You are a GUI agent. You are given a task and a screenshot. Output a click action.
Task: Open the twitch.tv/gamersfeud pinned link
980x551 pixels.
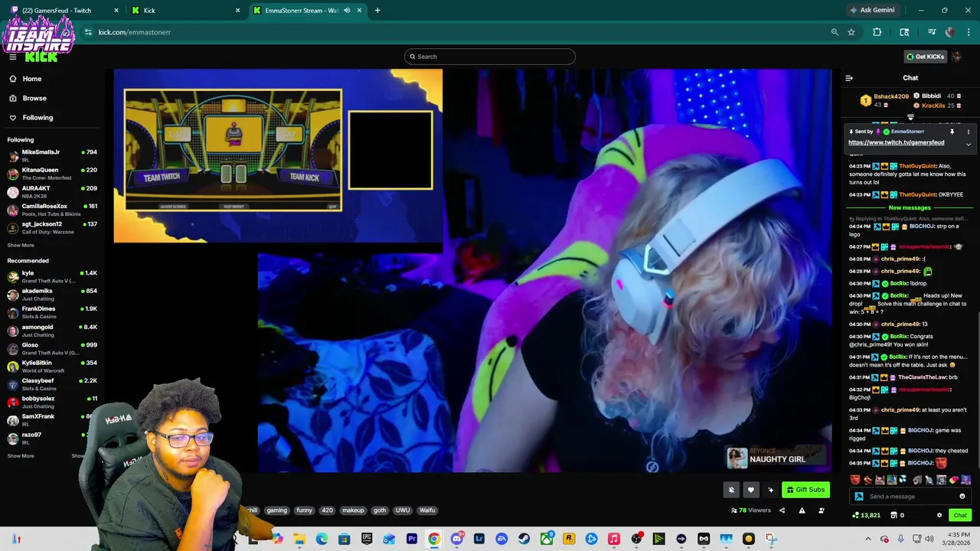[x=896, y=142]
